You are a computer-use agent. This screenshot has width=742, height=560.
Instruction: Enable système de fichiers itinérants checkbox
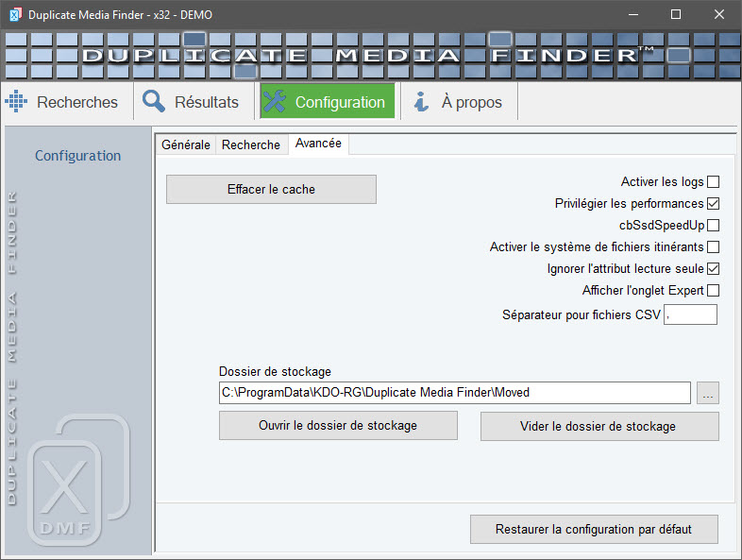pyautogui.click(x=713, y=247)
